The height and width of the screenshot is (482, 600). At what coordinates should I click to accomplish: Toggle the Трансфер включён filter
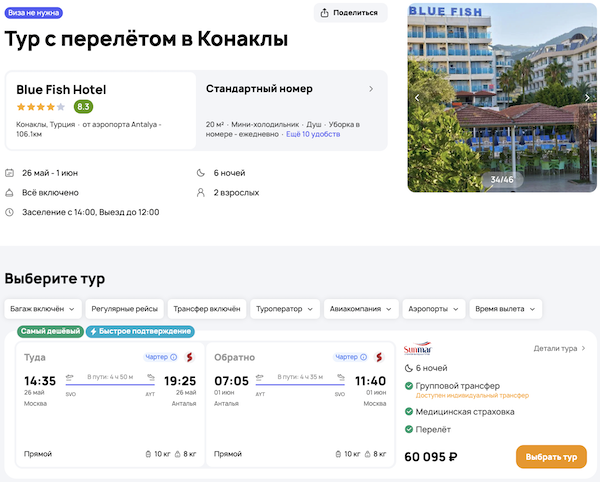pos(206,309)
